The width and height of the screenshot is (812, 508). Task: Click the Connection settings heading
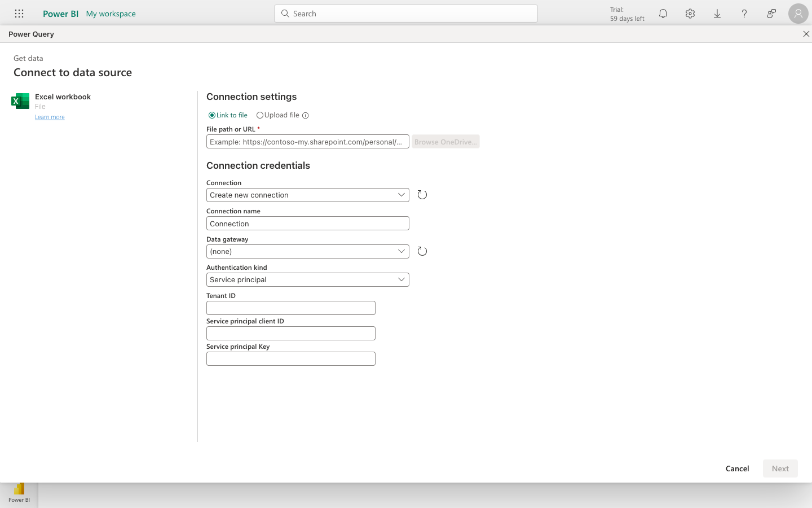pos(251,97)
